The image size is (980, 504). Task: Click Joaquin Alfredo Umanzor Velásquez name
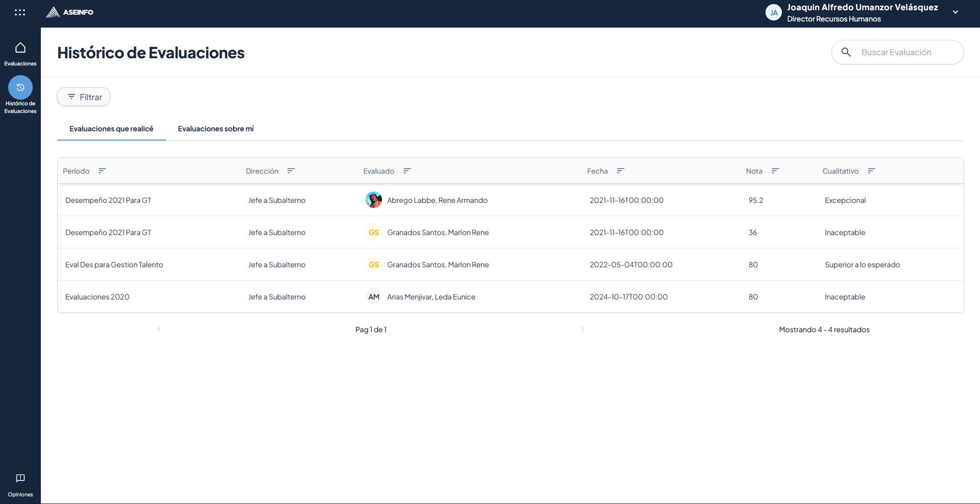click(863, 7)
